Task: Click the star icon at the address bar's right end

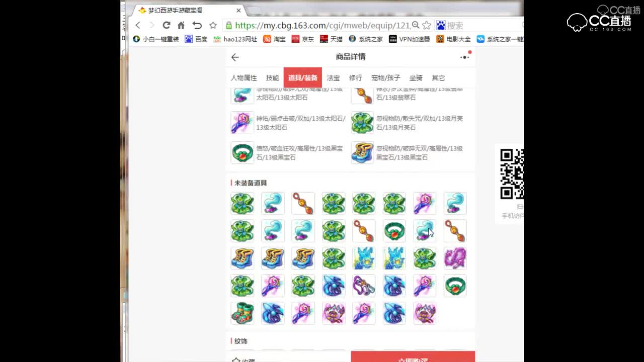Action: tap(427, 25)
